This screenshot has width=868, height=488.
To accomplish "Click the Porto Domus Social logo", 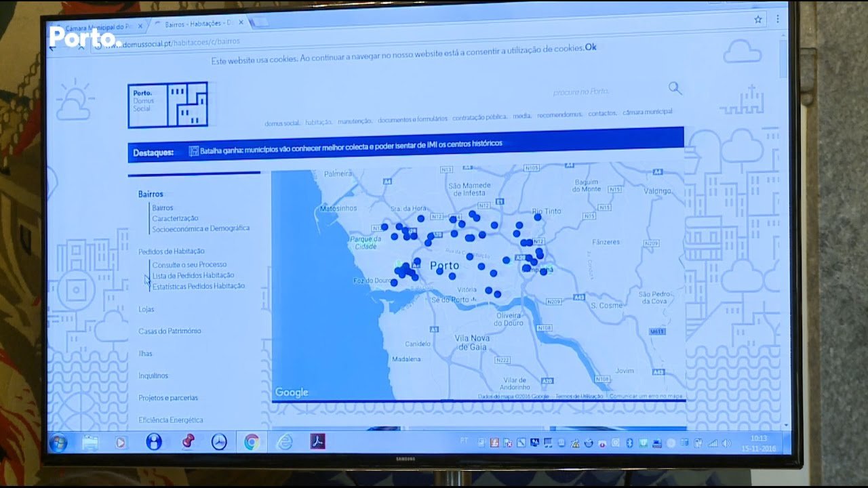I will (167, 105).
